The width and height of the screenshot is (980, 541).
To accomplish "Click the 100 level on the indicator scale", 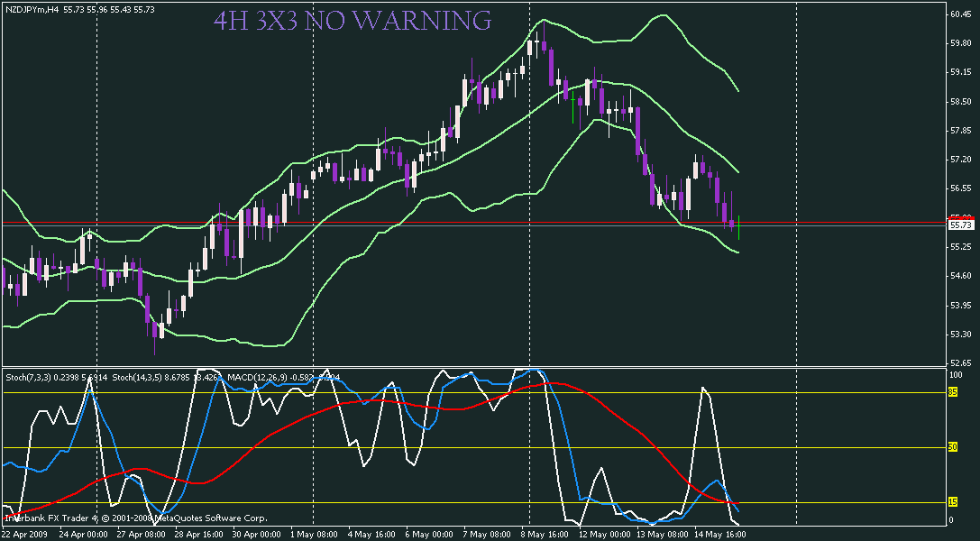I will coord(956,375).
